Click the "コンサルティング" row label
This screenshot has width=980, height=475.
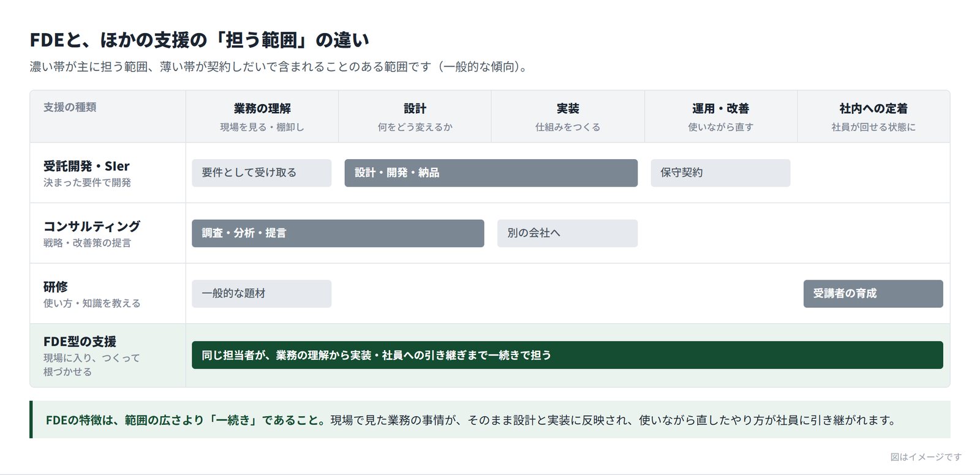tap(92, 226)
